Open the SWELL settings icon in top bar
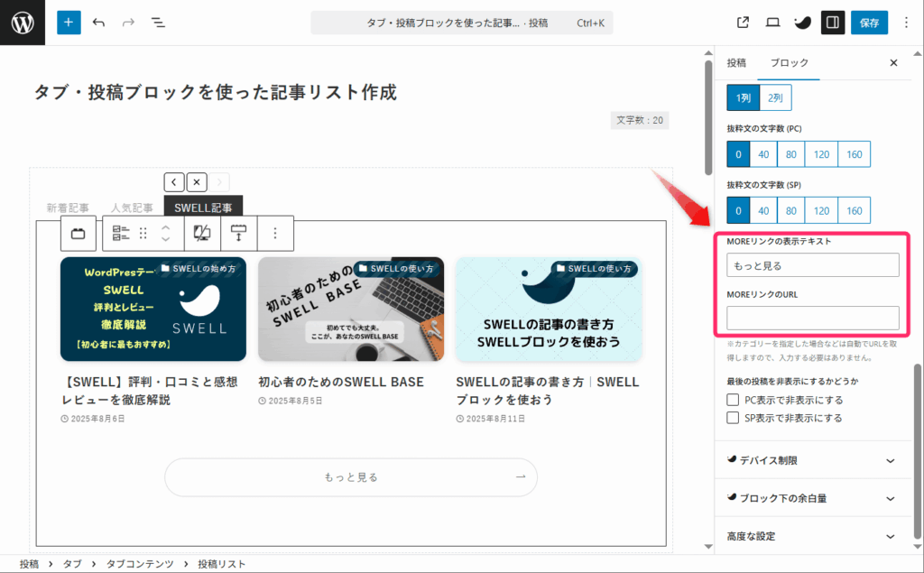 802,23
